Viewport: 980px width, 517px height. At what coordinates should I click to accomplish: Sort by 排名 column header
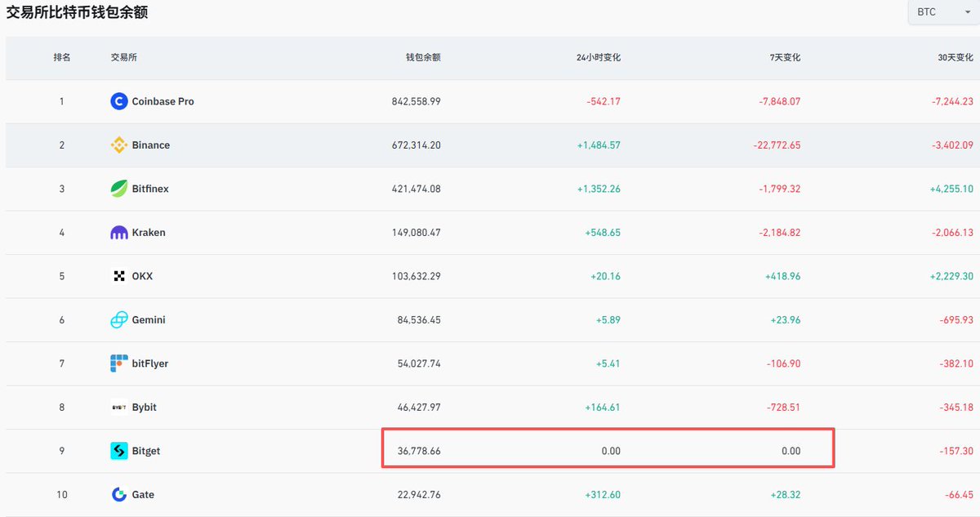(x=62, y=58)
